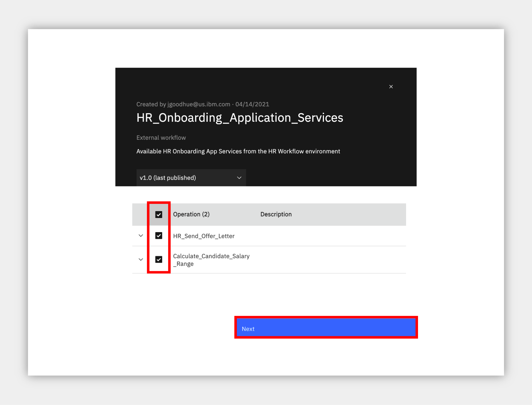The image size is (532, 405).
Task: Click the Available HR Onboarding App Services description
Action: (238, 151)
